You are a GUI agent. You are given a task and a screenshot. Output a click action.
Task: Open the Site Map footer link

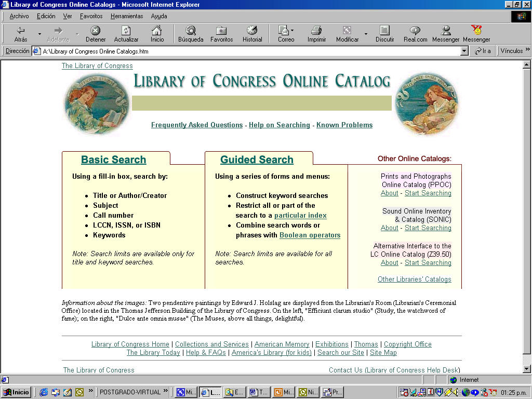(x=383, y=353)
